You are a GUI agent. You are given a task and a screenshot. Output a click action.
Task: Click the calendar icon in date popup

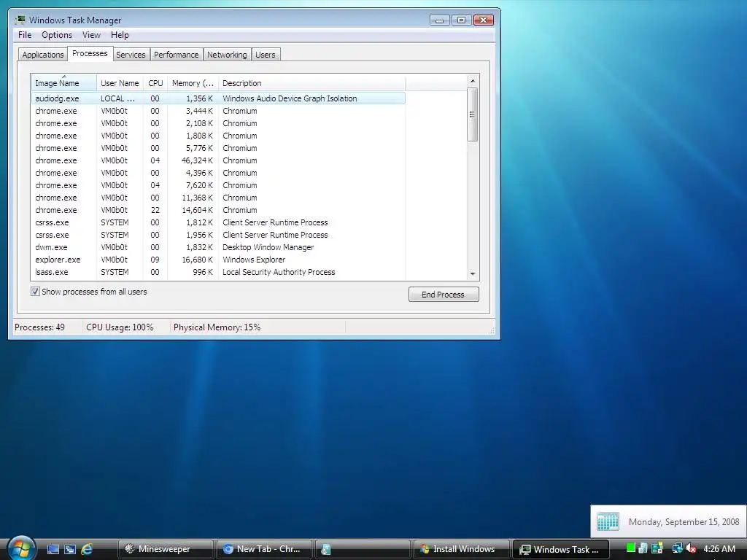click(x=608, y=521)
